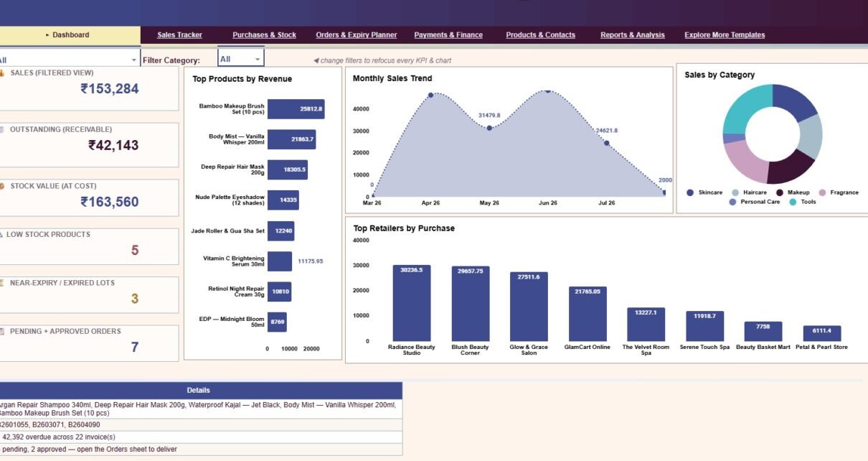Expand the left-side All filter dropdown

(134, 60)
